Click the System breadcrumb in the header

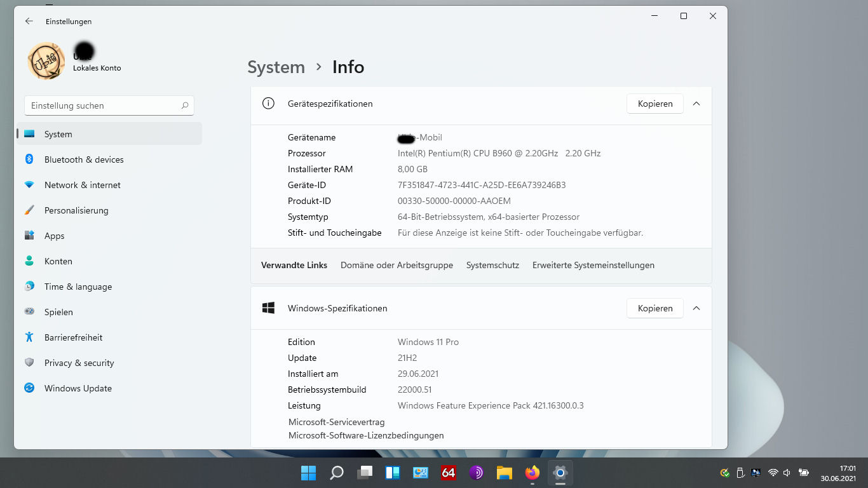(x=276, y=67)
